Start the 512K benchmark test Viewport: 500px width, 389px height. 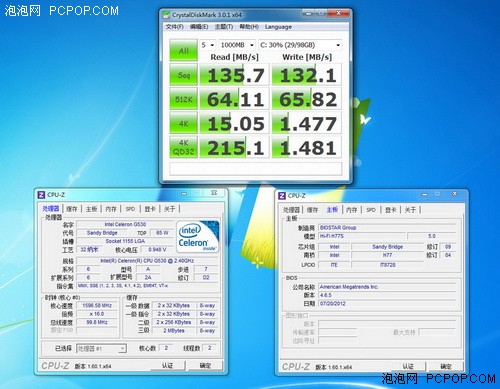pyautogui.click(x=183, y=99)
